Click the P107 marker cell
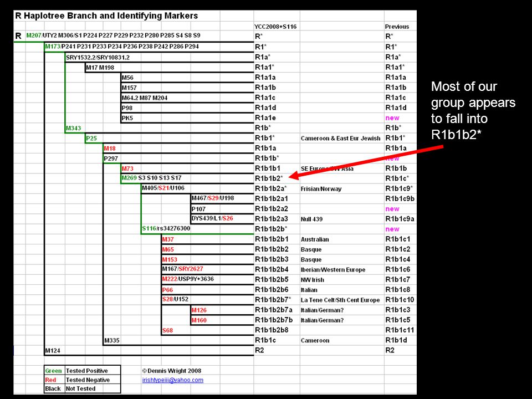This screenshot has width=532, height=399. click(x=198, y=209)
